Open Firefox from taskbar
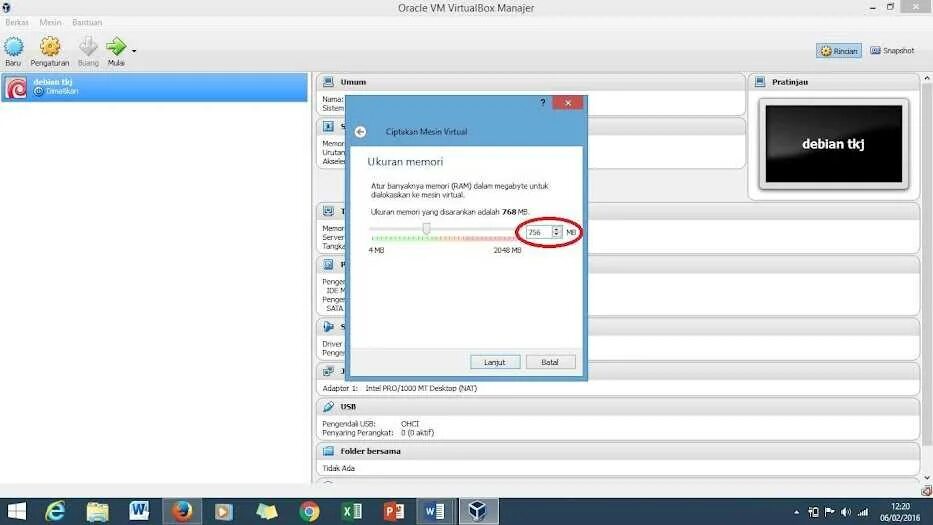Viewport: 933px width, 525px height. click(x=182, y=511)
